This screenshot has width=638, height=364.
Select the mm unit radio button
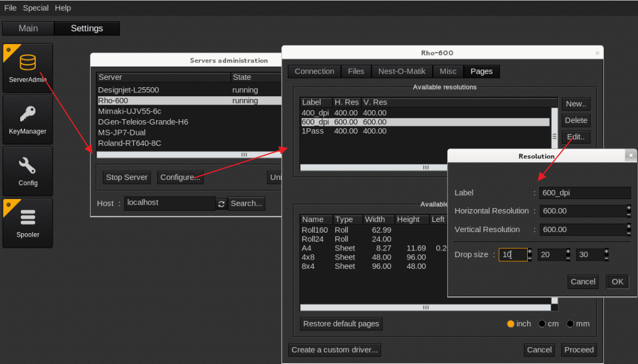(570, 324)
